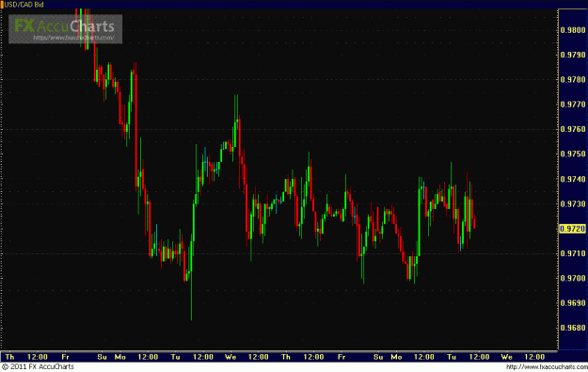Click the 0.9710 price axis label
Screen dimensions: 588x372
(573, 253)
